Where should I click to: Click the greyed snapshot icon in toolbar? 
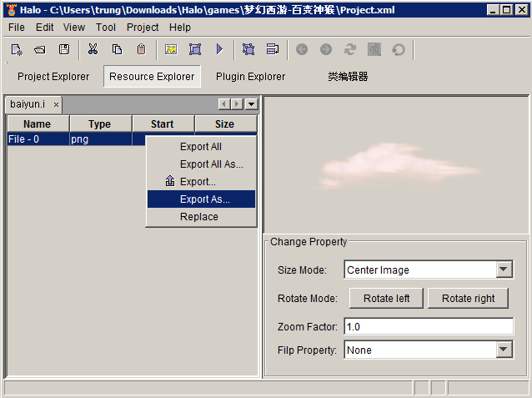pos(374,49)
